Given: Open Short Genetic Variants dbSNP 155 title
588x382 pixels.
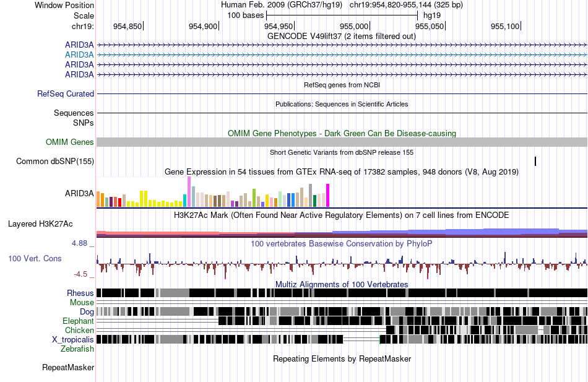Looking at the screenshot, I should tap(342, 153).
